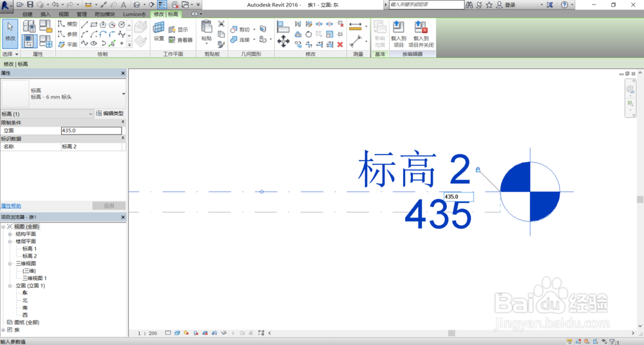Click the text tool A in quick access
Viewport: 644px width, 345px height.
(123, 5)
